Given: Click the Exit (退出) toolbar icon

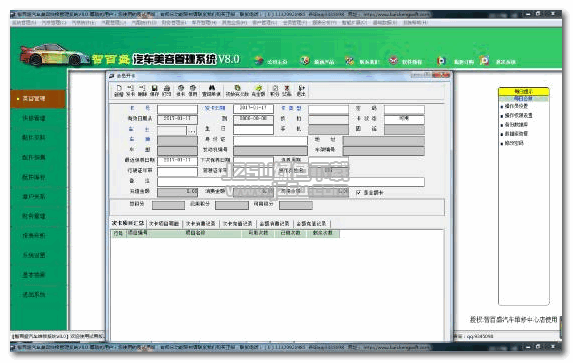Looking at the screenshot, I should point(301,90).
